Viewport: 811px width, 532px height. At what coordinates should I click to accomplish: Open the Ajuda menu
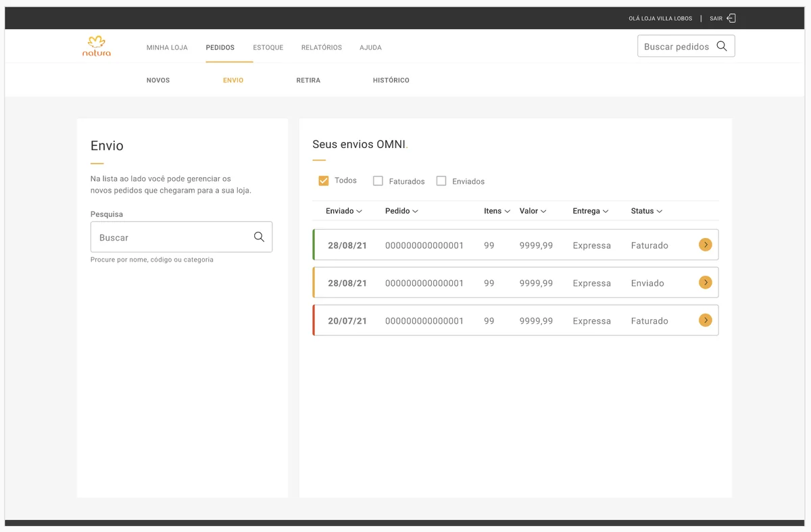click(x=370, y=48)
